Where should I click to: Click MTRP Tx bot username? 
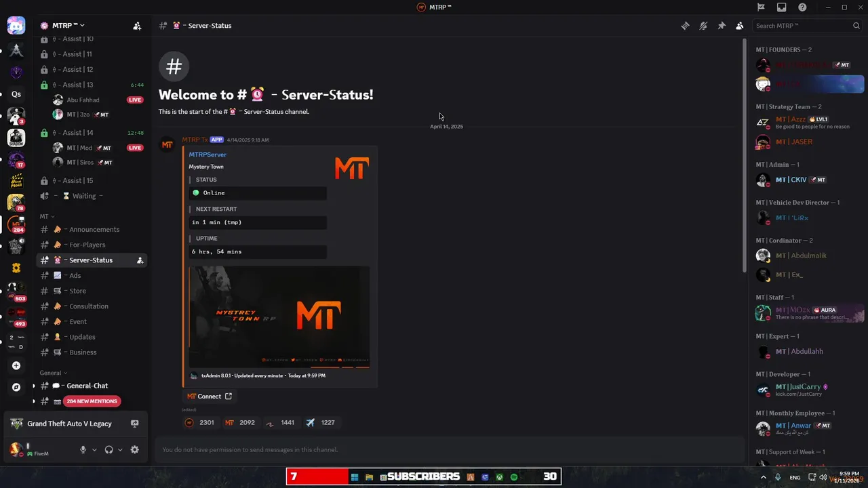point(195,140)
